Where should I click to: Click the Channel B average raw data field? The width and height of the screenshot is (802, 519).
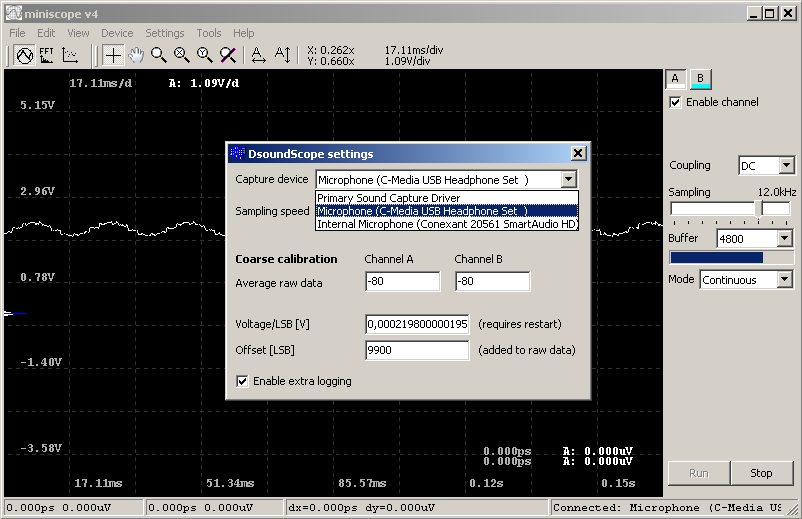[x=493, y=281]
